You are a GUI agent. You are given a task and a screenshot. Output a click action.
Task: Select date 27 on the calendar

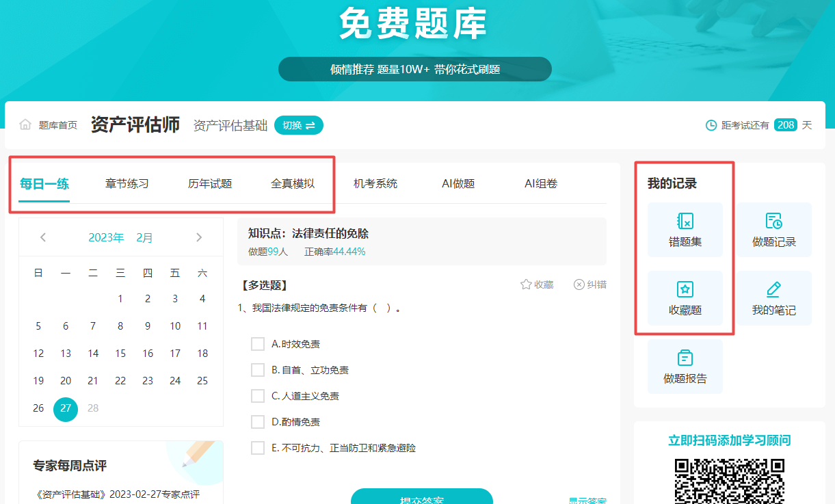tap(66, 408)
